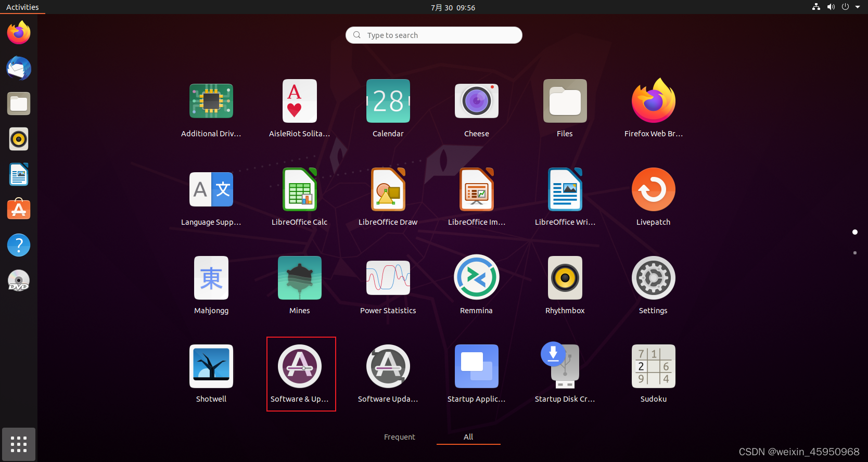Open Thunderbird Mail from dock
The image size is (868, 462).
point(19,68)
